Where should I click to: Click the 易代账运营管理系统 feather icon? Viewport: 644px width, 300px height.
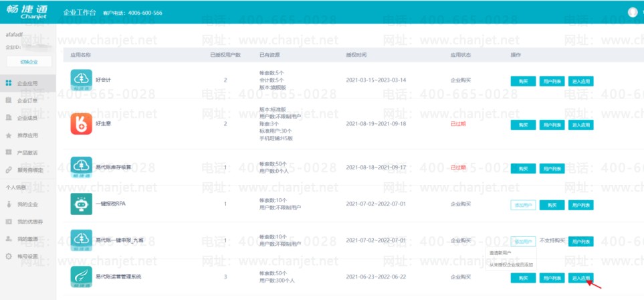point(82,277)
